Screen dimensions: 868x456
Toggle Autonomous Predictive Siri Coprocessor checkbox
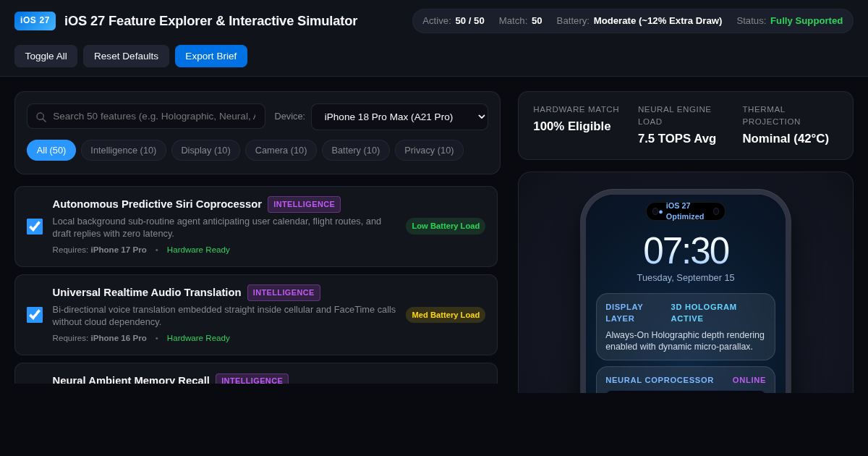(x=35, y=227)
